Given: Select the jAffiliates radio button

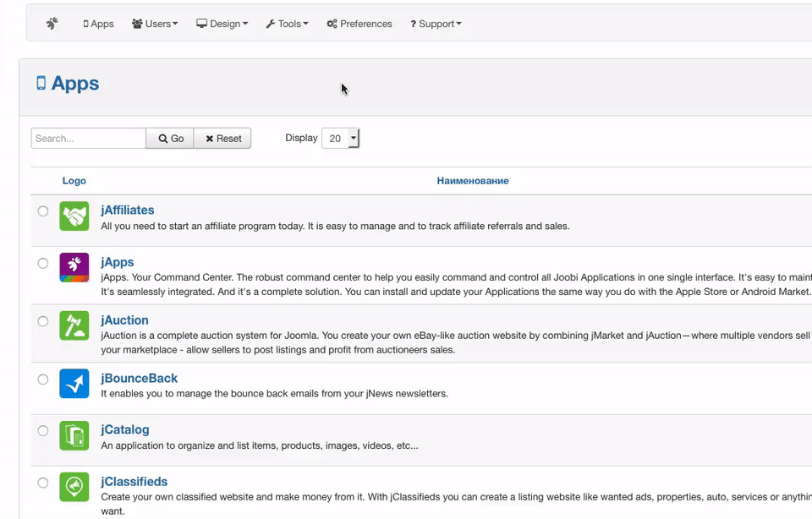Looking at the screenshot, I should tap(43, 211).
